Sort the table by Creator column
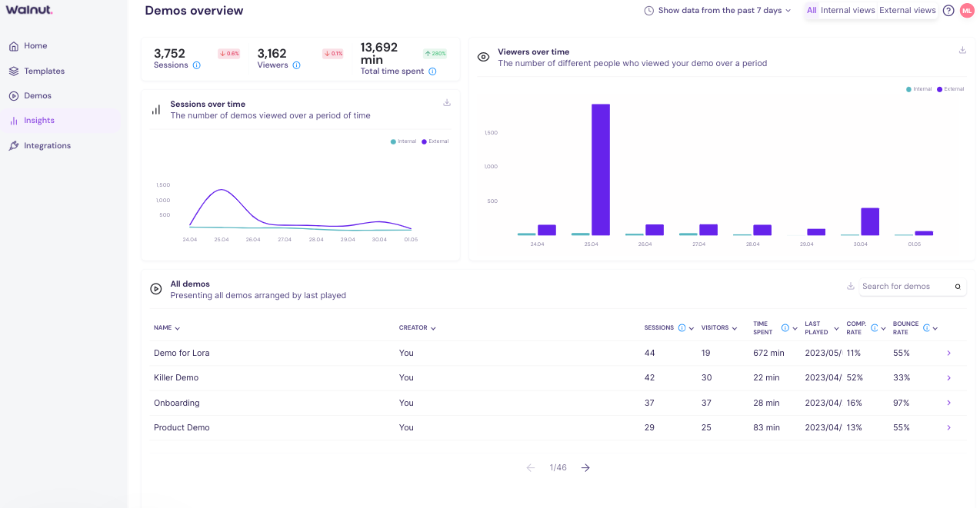Viewport: 980px width, 508px height. [x=418, y=328]
